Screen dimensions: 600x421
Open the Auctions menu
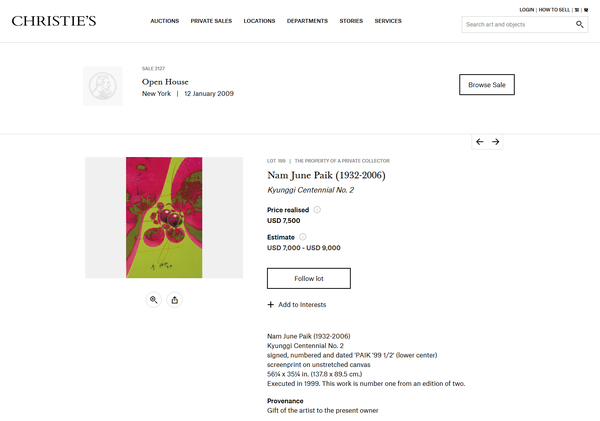164,21
